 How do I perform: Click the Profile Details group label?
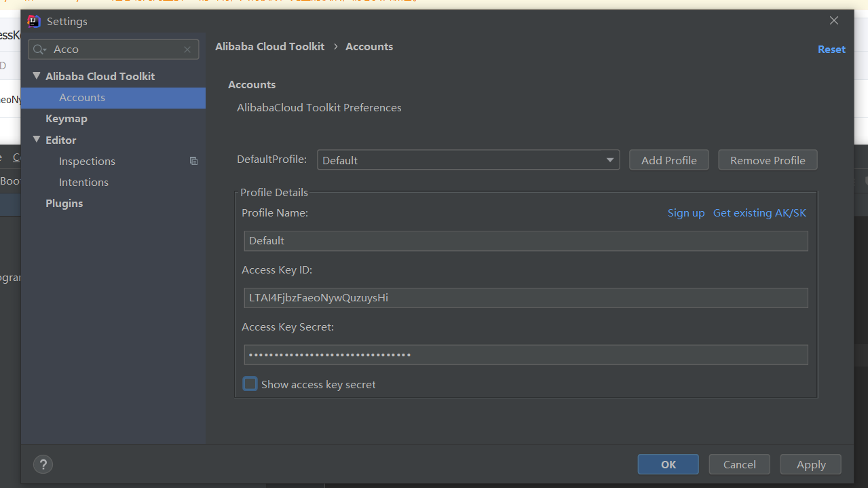point(274,193)
